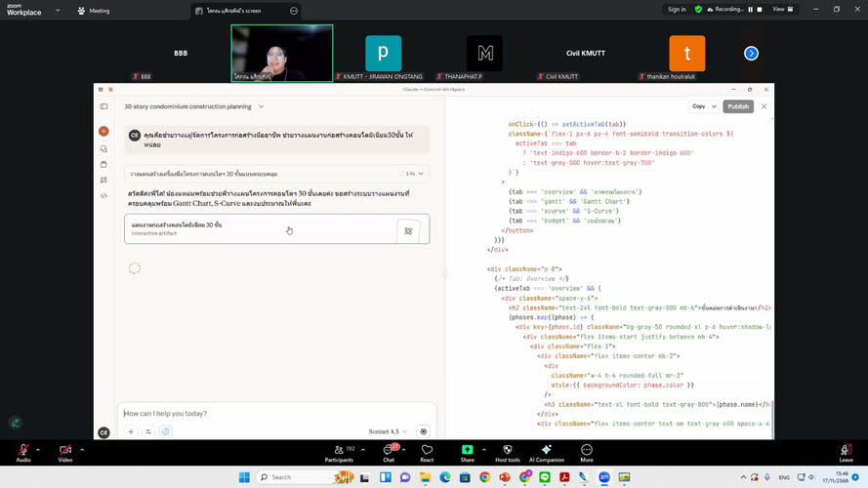
Task: Click the plus attachment icon in prompt box
Action: pos(131,431)
